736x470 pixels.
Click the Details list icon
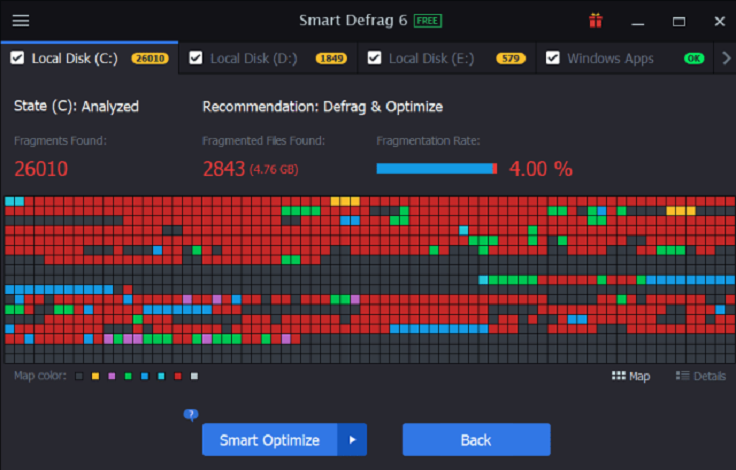(682, 376)
